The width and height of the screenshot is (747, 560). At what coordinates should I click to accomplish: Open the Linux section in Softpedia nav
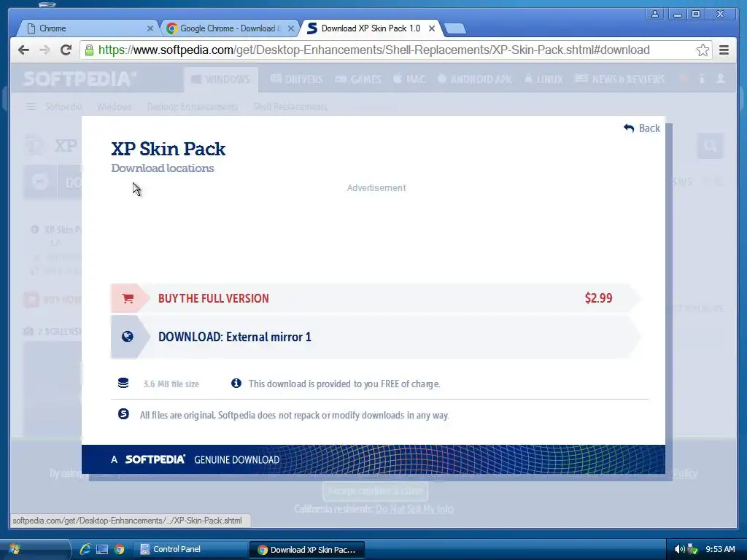[543, 79]
